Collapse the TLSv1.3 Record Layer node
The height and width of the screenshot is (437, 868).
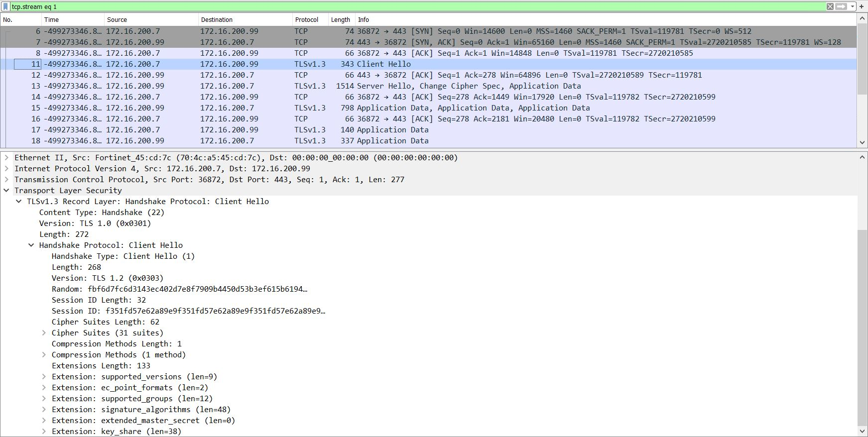click(19, 202)
